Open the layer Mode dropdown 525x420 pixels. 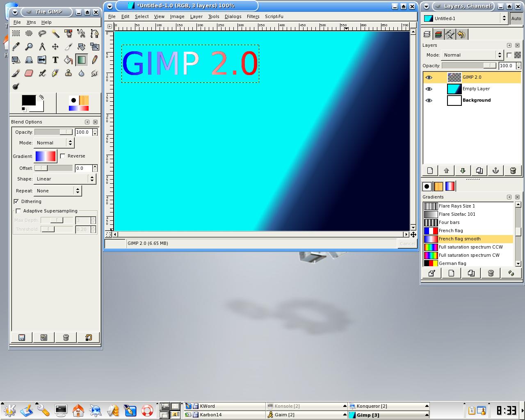pyautogui.click(x=472, y=55)
